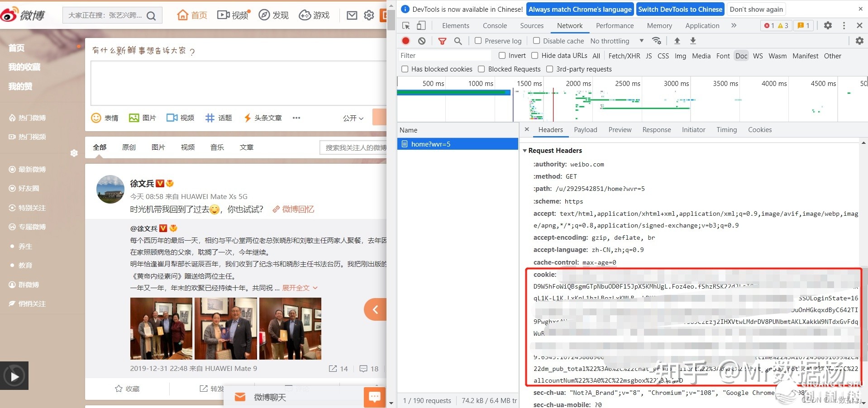Export HAR file download arrow
This screenshot has width=868, height=408.
tap(693, 41)
